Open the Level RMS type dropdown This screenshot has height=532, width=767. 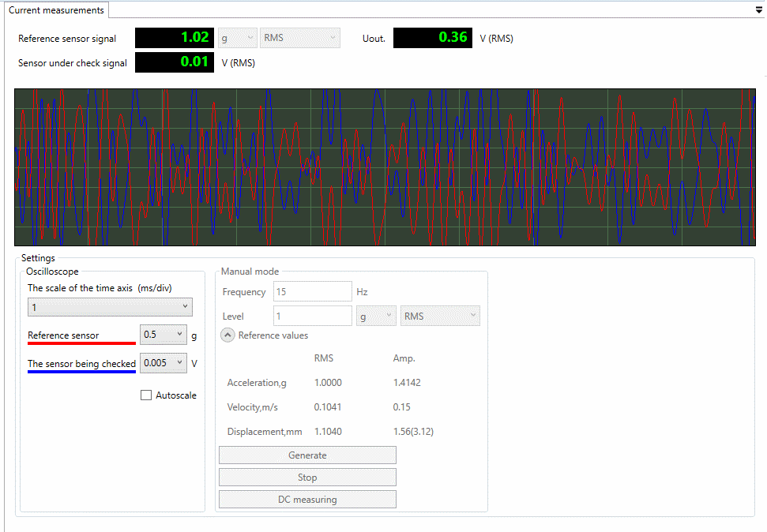coord(439,317)
